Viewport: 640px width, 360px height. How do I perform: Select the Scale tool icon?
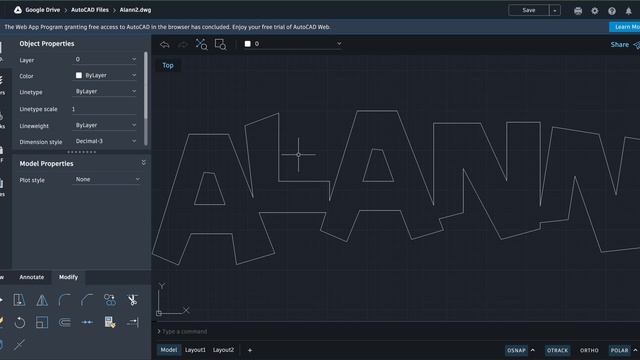click(42, 322)
